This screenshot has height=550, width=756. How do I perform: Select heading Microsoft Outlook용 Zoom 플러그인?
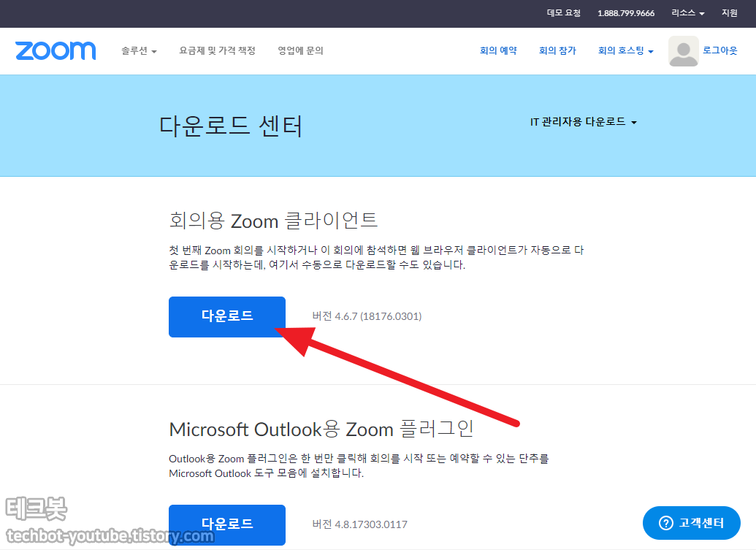(321, 429)
